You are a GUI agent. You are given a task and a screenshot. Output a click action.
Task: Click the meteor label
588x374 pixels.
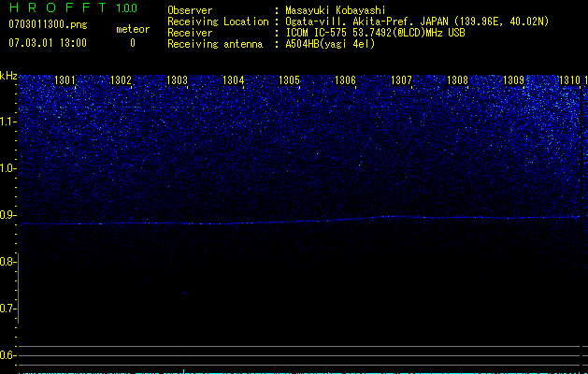click(133, 29)
